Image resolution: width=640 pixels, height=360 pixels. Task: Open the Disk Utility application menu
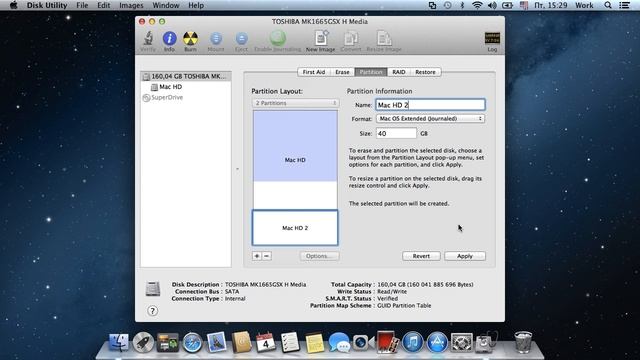point(47,5)
